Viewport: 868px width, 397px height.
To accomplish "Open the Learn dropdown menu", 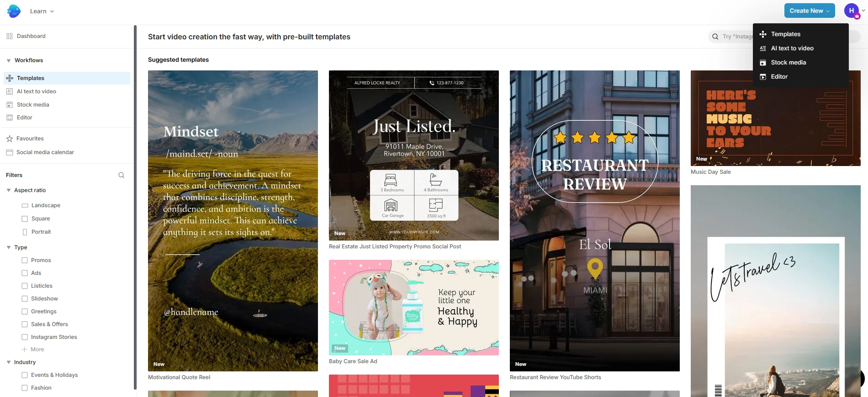I will [x=42, y=11].
